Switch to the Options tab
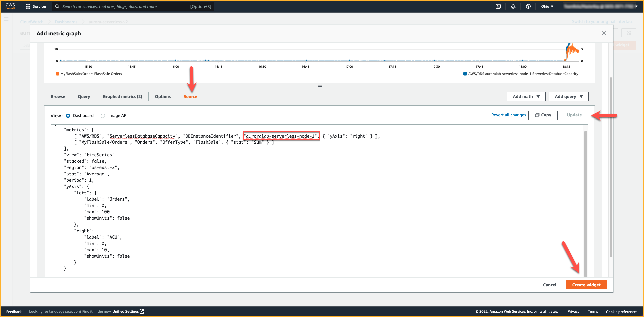 click(163, 96)
